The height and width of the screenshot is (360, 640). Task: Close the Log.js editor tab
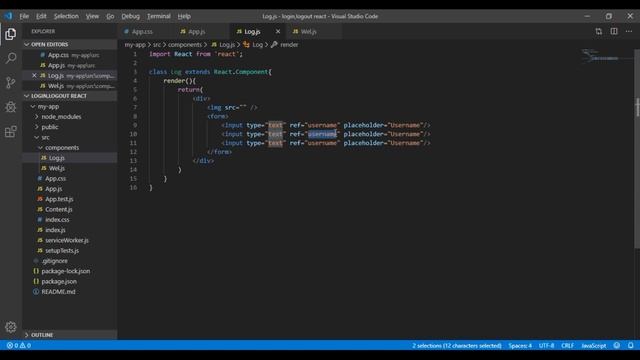278,31
